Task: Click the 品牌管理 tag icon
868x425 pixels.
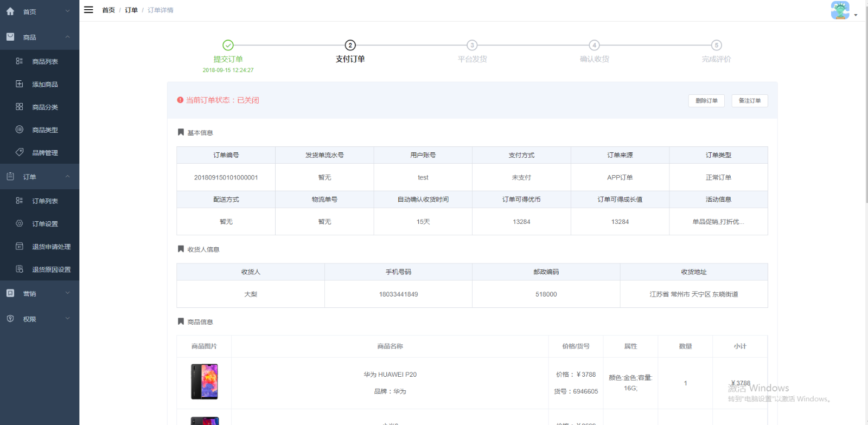Action: (20, 152)
